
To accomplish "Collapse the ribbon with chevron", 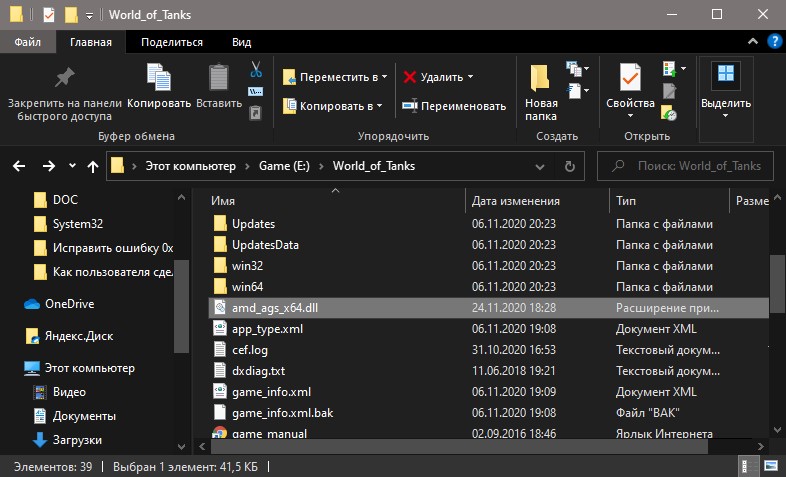I will click(x=753, y=42).
